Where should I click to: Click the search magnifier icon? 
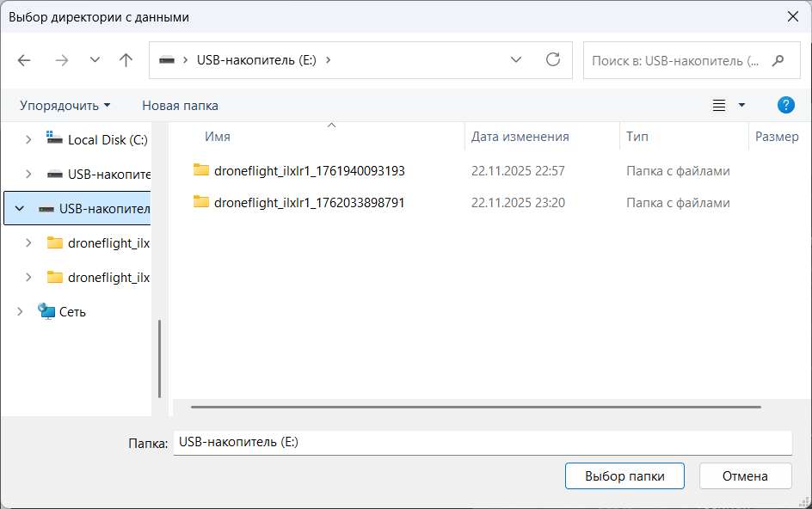778,60
